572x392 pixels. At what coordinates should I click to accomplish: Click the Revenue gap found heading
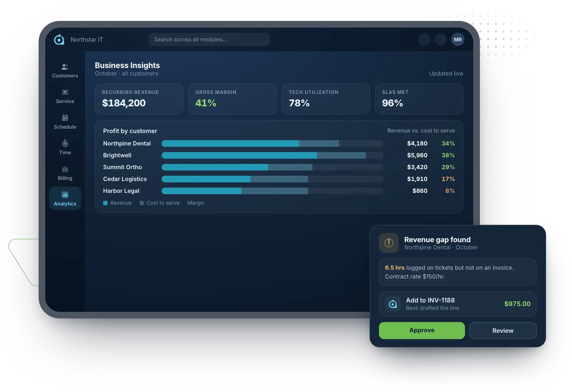click(x=437, y=239)
